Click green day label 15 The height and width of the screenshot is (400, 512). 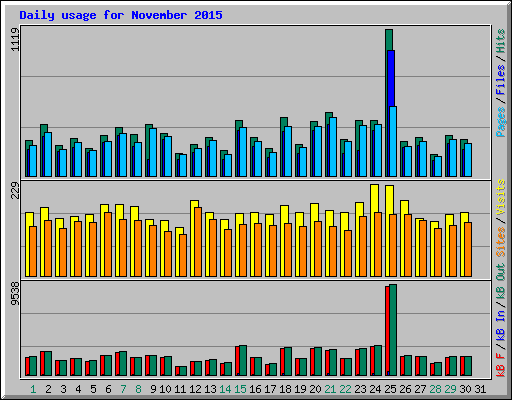[x=240, y=389]
